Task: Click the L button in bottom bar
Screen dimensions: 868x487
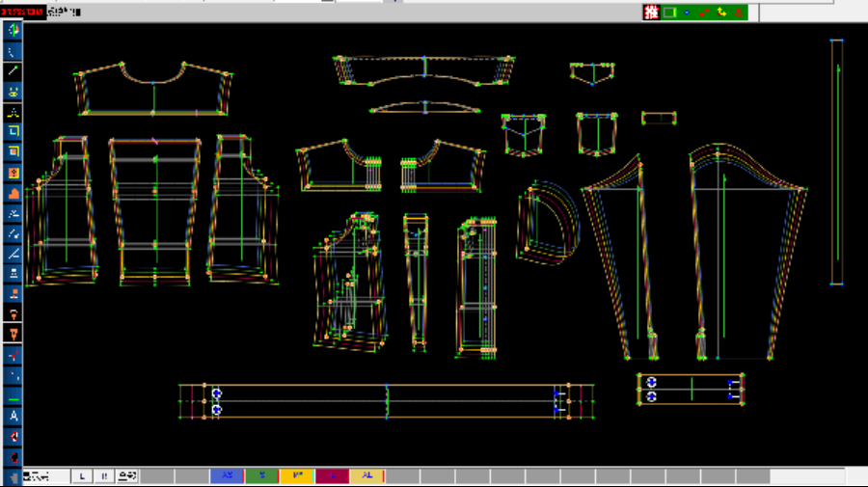Action: (x=83, y=475)
